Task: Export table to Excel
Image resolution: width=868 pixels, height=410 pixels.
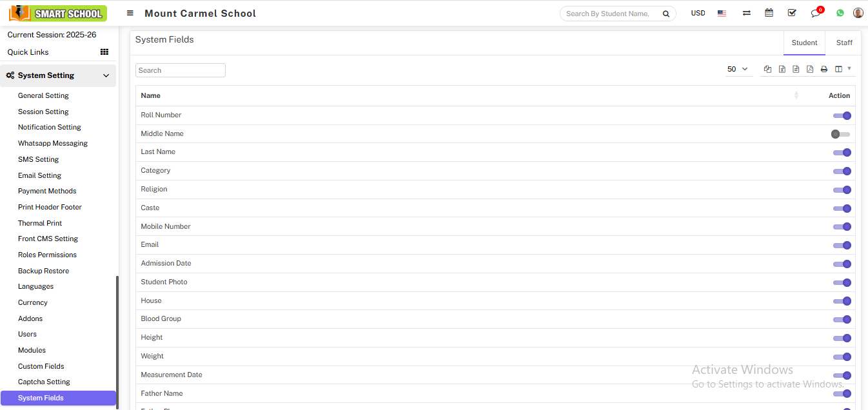Action: coord(782,69)
